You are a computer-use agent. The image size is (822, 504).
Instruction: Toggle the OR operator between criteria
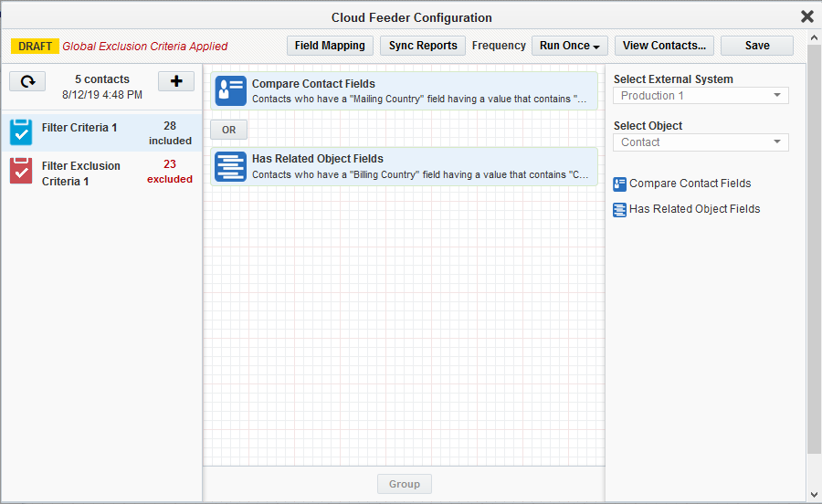(228, 130)
